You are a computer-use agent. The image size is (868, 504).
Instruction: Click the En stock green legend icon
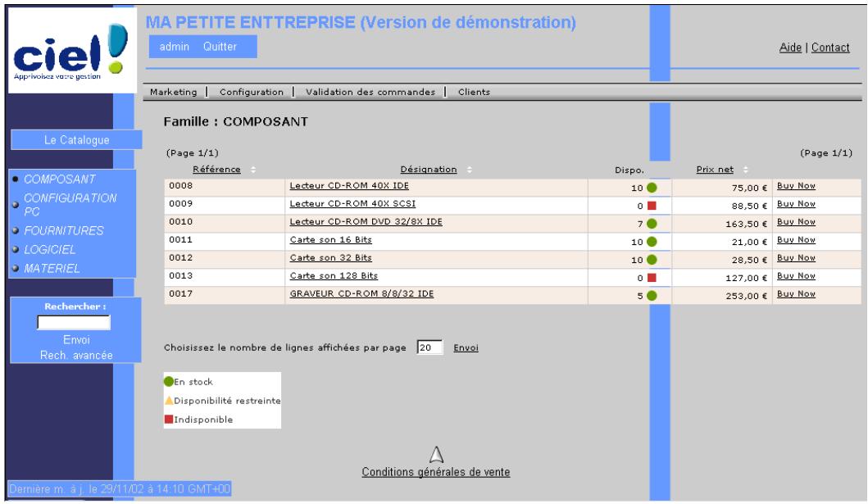click(169, 381)
